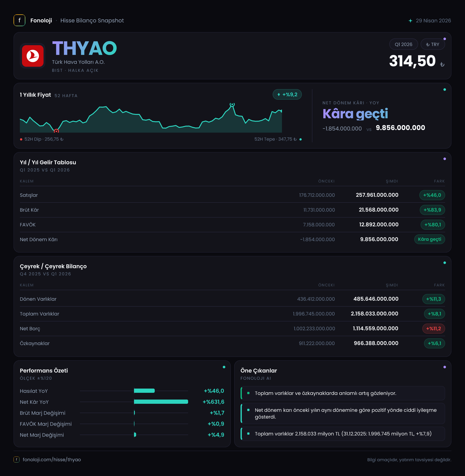Click the Satışlar current value 257.961.000.000

(x=377, y=195)
